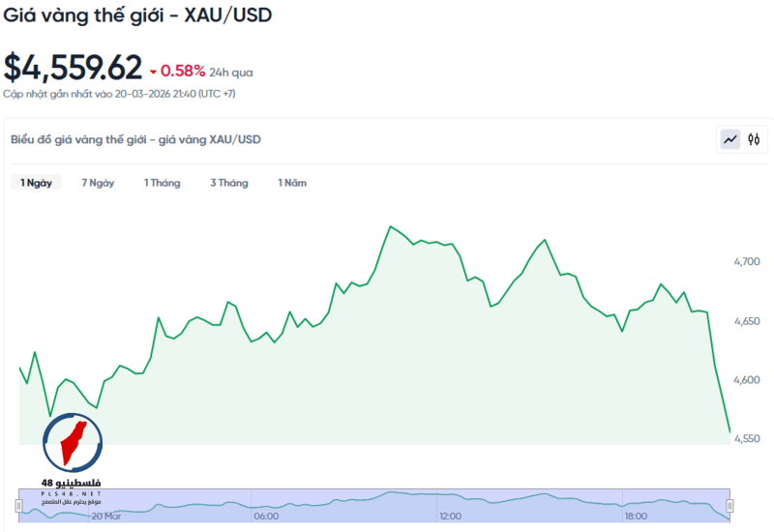Show the 1 Tháng chart range

pos(162,183)
